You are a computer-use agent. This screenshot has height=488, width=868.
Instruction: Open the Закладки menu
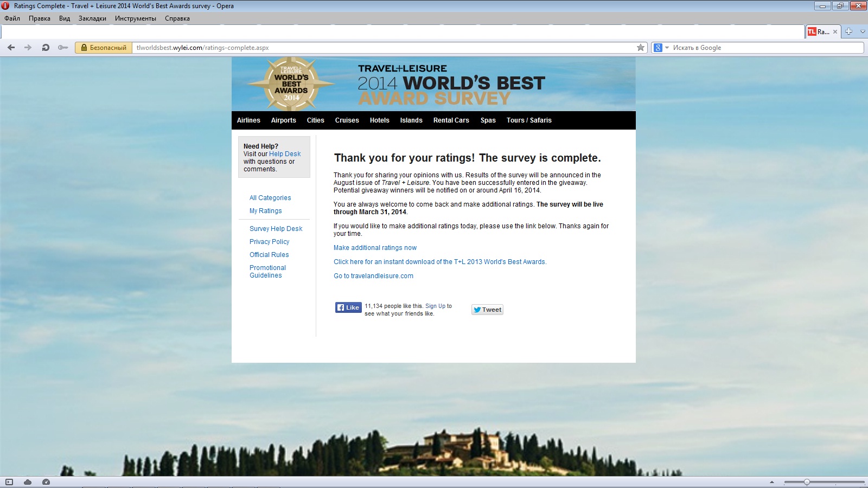click(x=92, y=18)
